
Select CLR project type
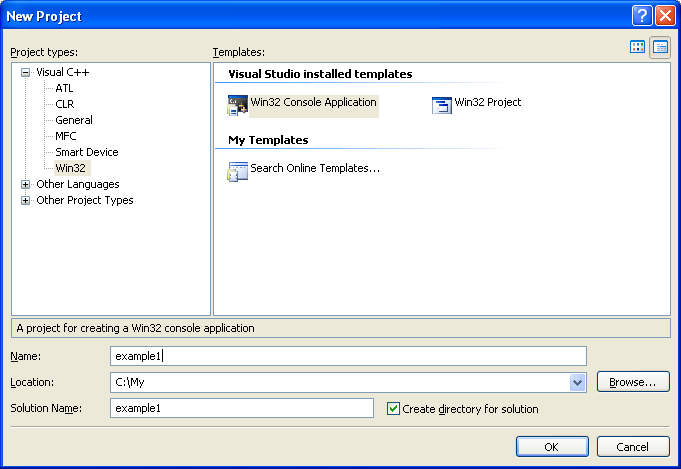65,104
